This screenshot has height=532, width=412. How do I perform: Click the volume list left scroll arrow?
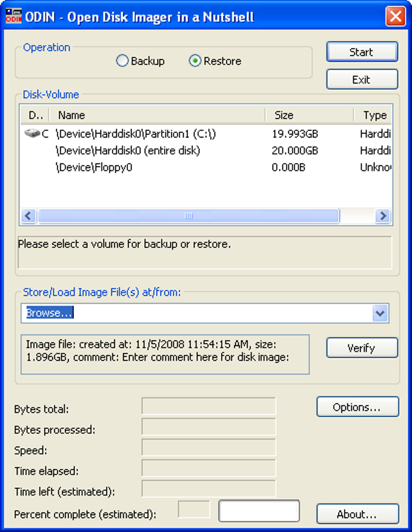click(28, 216)
